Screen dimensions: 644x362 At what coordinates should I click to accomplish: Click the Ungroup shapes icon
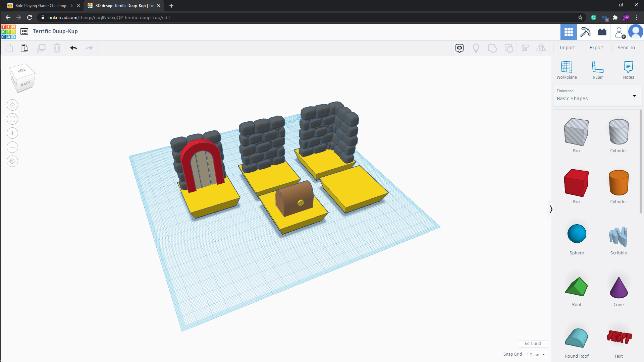coord(509,48)
